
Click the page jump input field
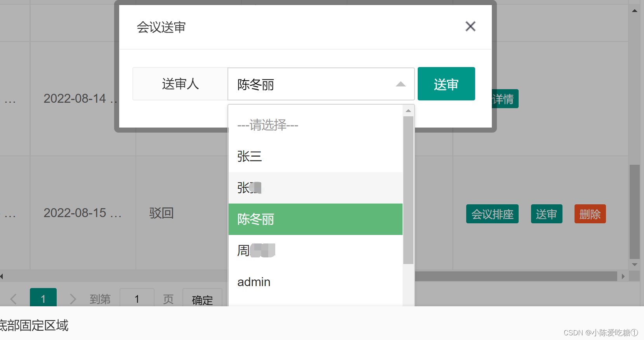137,299
